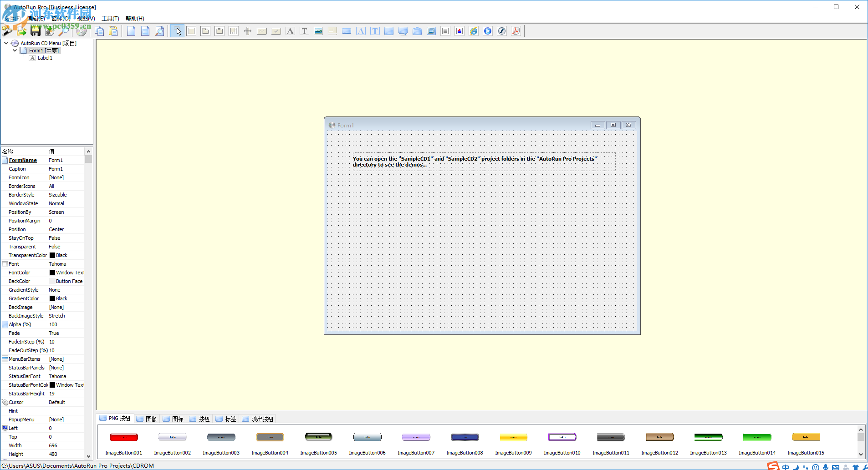The height and width of the screenshot is (470, 868).
Task: Click the GradientColor Black color swatch
Action: click(52, 298)
